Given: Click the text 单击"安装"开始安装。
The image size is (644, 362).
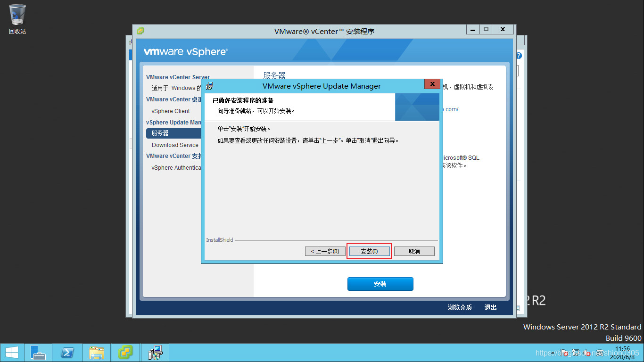Looking at the screenshot, I should [244, 129].
